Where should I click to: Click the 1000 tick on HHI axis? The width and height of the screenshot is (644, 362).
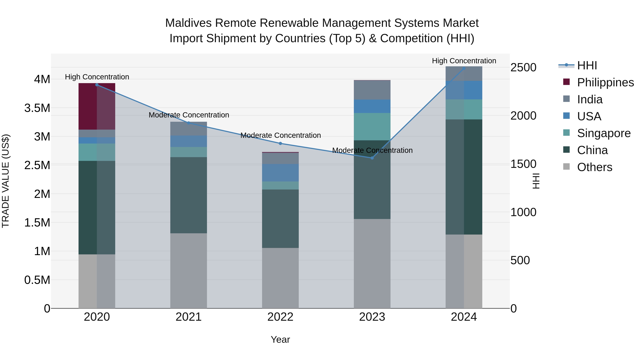click(523, 212)
